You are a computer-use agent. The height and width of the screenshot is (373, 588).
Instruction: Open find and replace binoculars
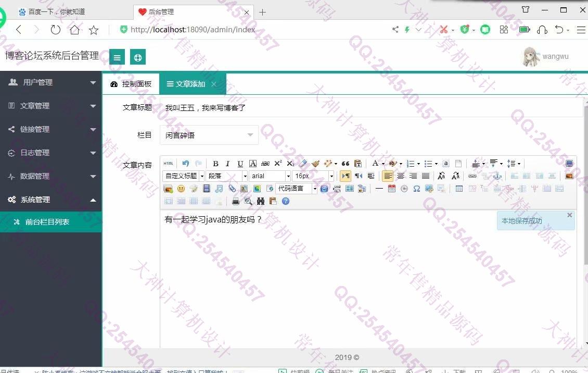click(x=261, y=201)
